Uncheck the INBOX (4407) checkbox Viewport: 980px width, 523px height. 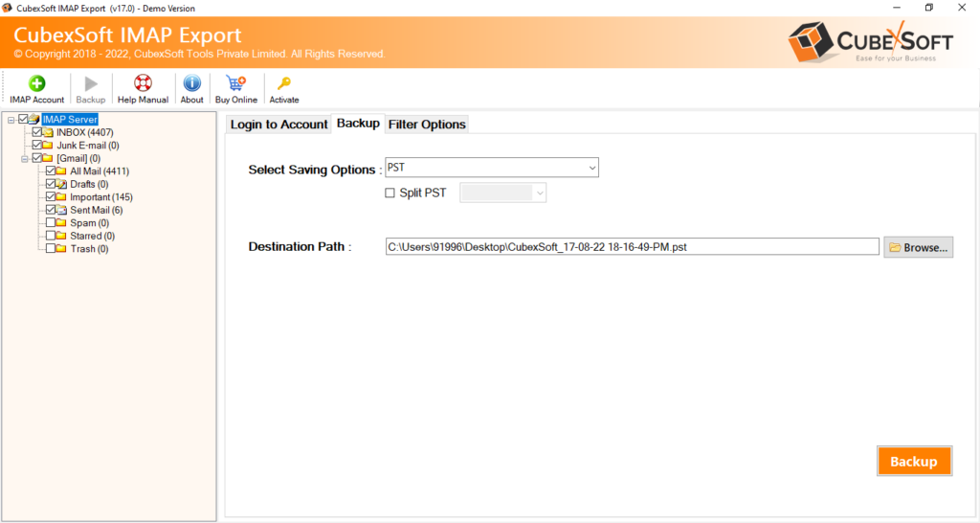37,132
